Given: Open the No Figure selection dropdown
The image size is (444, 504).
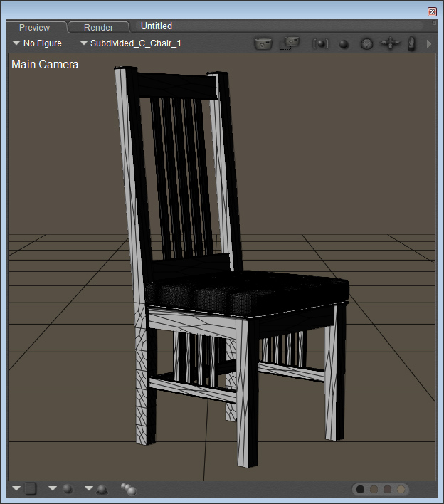Looking at the screenshot, I should tap(37, 43).
